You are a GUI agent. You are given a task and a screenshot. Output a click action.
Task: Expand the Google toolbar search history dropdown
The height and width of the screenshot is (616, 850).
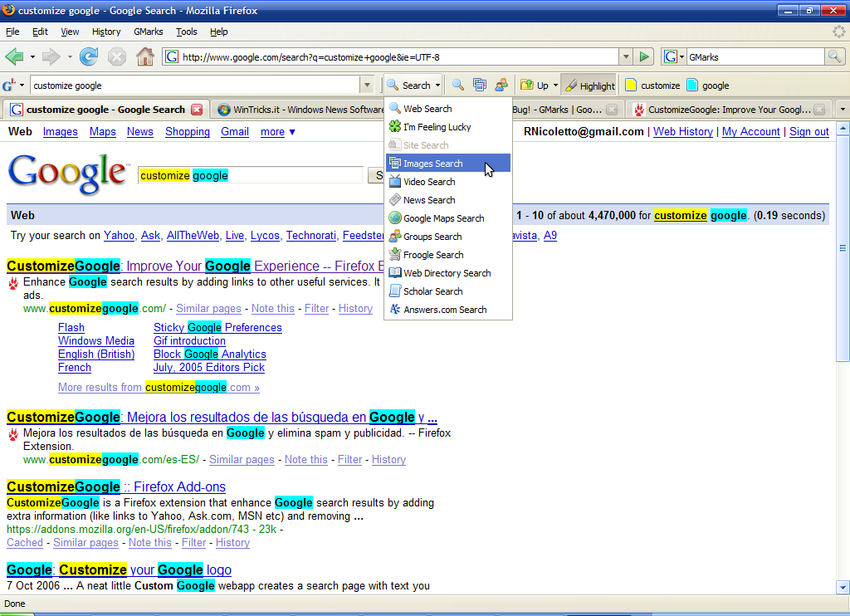[367, 86]
